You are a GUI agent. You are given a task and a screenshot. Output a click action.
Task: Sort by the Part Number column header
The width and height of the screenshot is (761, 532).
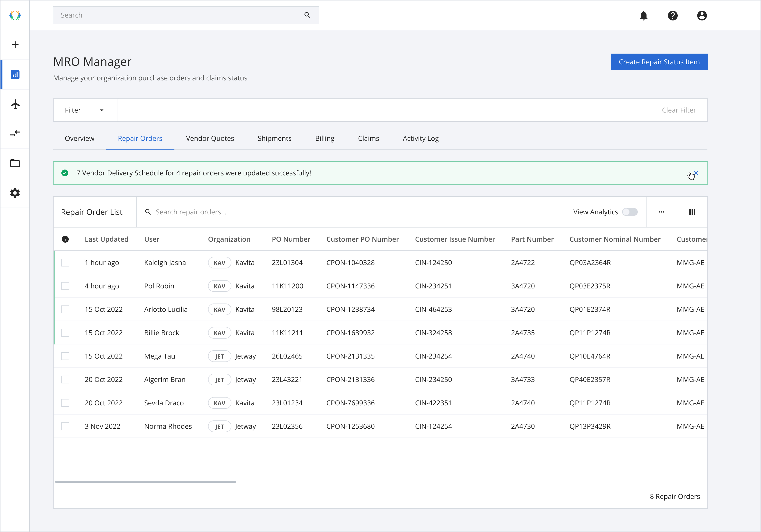pos(532,239)
